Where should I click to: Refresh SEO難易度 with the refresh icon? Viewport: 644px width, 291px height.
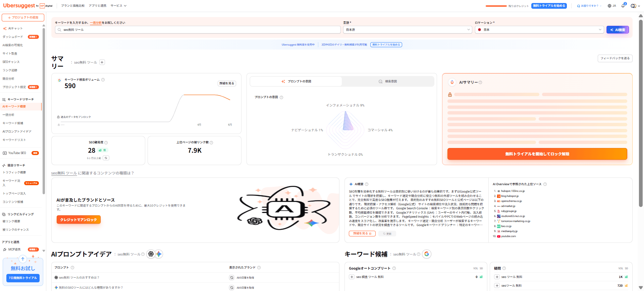click(106, 158)
